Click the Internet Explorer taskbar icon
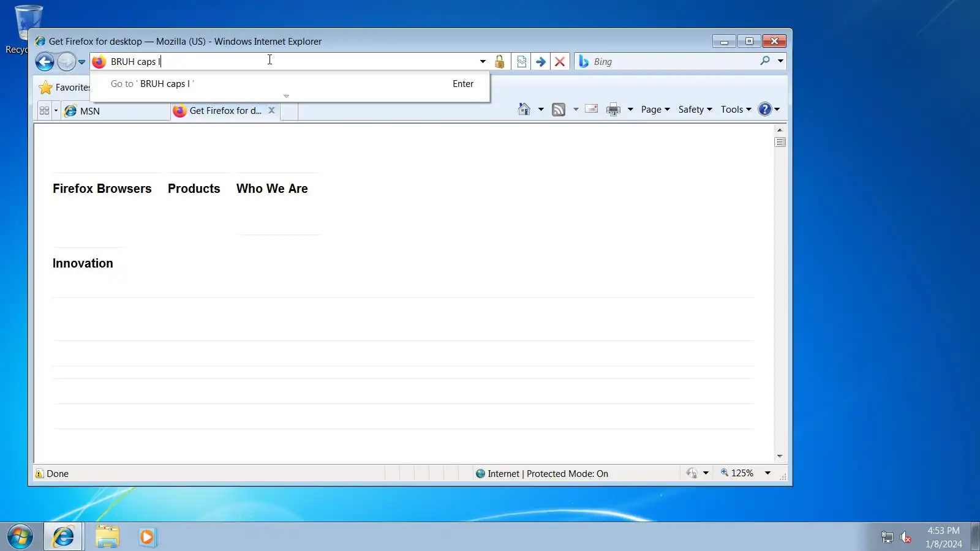The width and height of the screenshot is (980, 551). (63, 537)
